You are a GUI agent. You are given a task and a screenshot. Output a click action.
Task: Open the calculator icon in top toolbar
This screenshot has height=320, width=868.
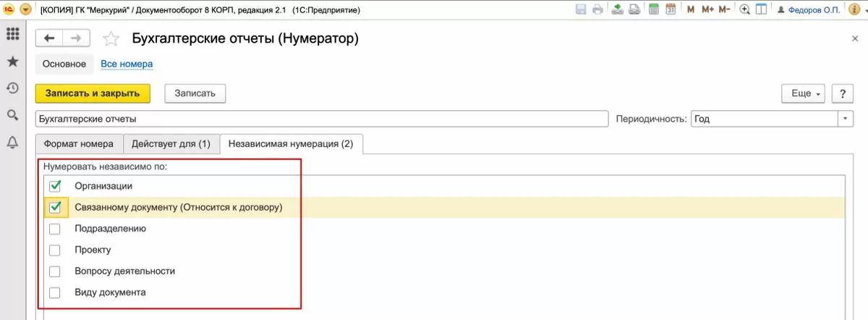coord(654,9)
